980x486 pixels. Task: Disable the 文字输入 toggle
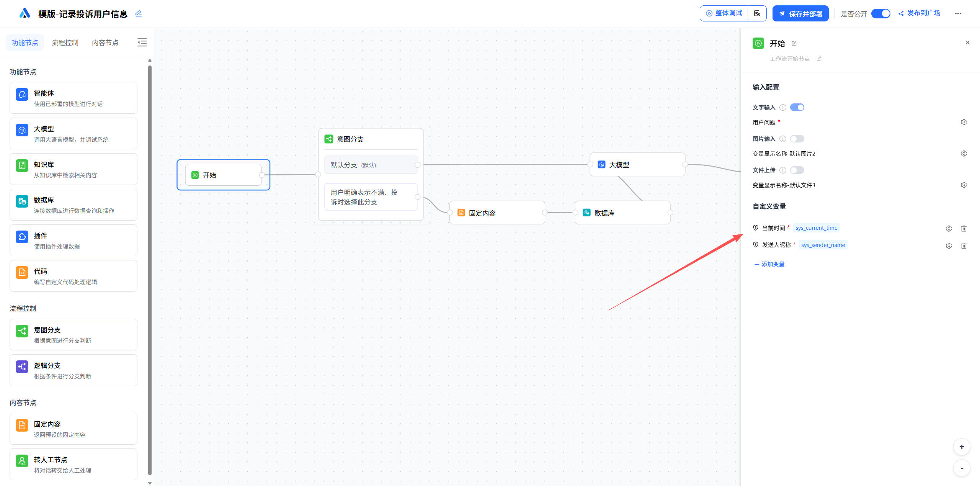[x=797, y=107]
